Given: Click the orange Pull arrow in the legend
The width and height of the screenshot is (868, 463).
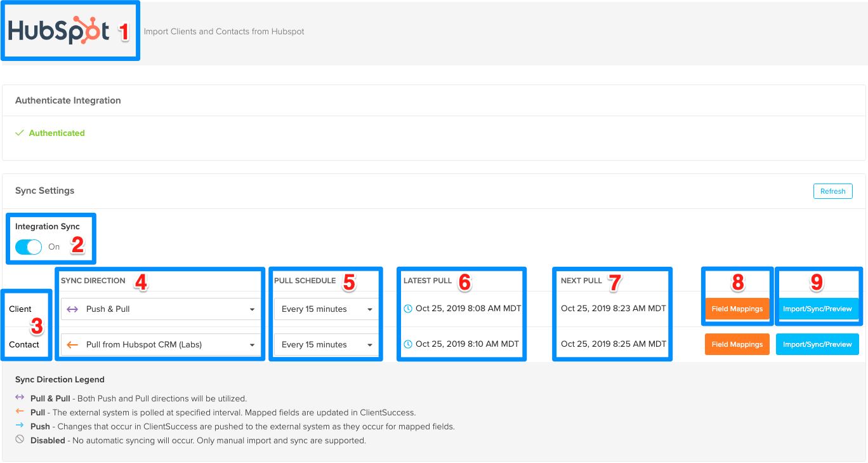Looking at the screenshot, I should [x=20, y=412].
